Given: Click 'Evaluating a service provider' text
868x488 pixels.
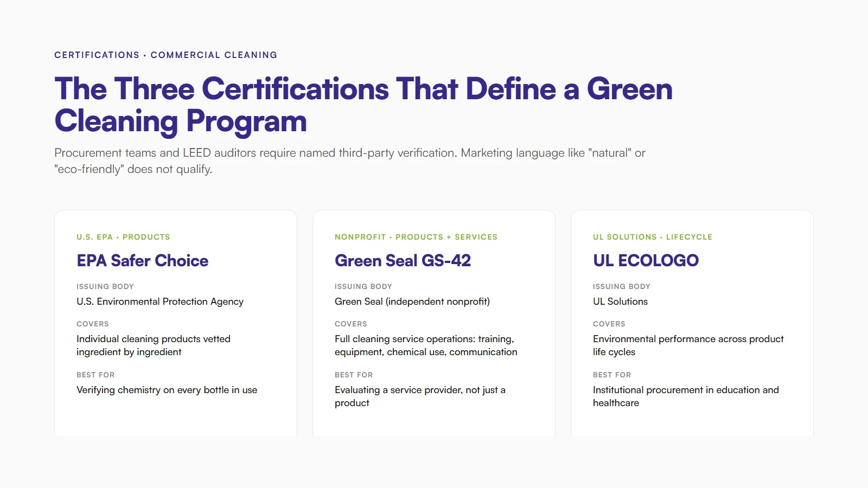Looking at the screenshot, I should 420,396.
